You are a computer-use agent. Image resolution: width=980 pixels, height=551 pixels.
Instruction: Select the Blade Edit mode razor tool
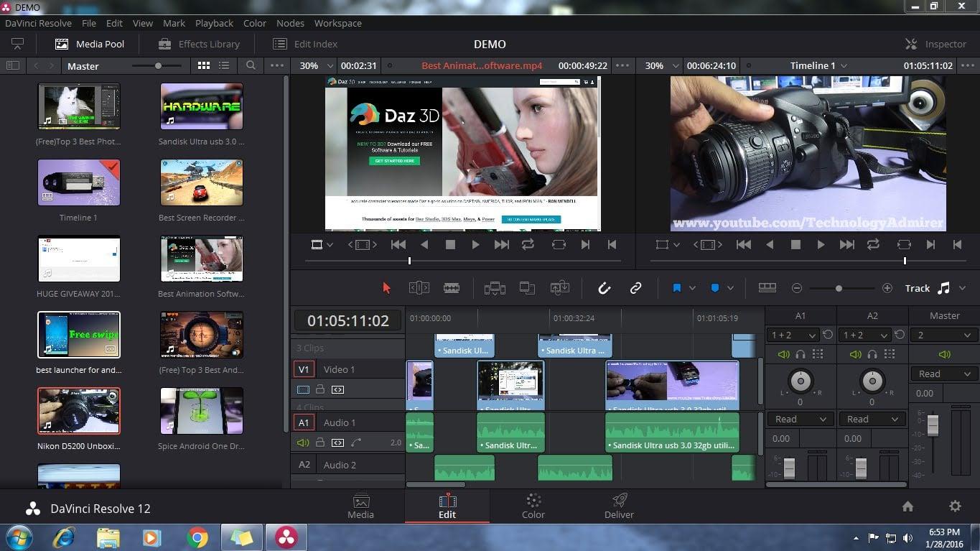(x=451, y=287)
